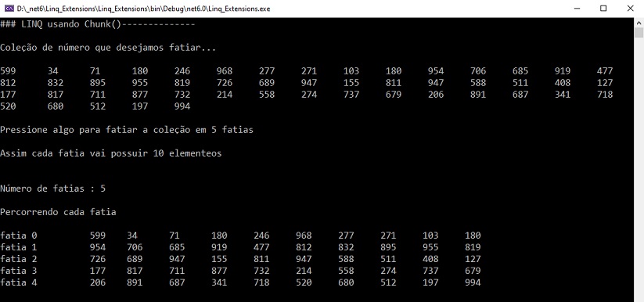Minimize the Linq_Extensions.exe console window
This screenshot has width=644, height=302.
(x=577, y=9)
